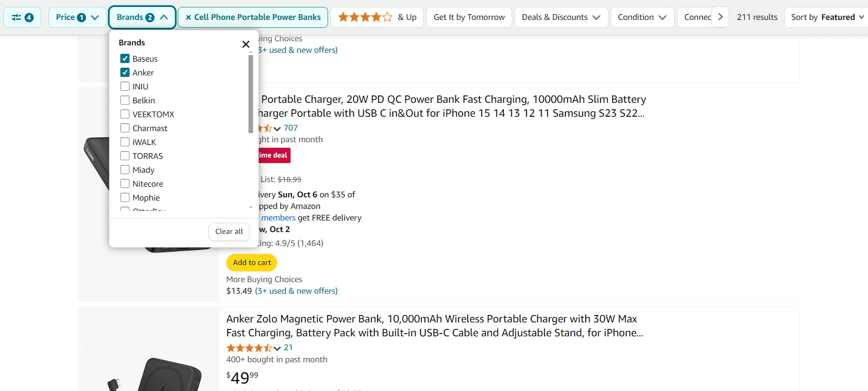The image size is (868, 391).
Task: Open the Deals & Discounts dropdown
Action: pyautogui.click(x=561, y=18)
